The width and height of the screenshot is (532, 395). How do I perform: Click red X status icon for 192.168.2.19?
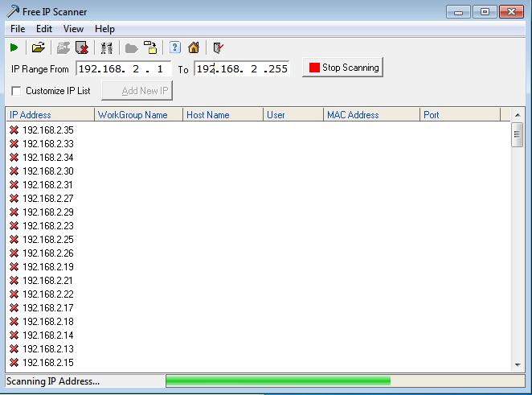coord(14,267)
